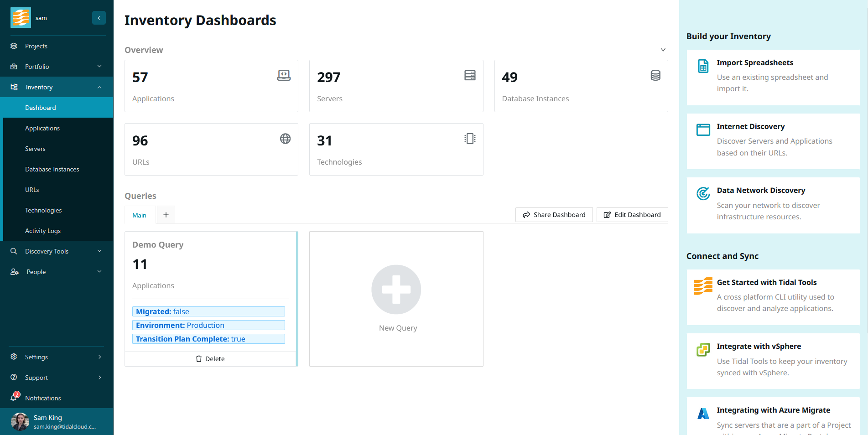Collapse the sidebar with the arrow button
The image size is (868, 435).
click(x=99, y=18)
